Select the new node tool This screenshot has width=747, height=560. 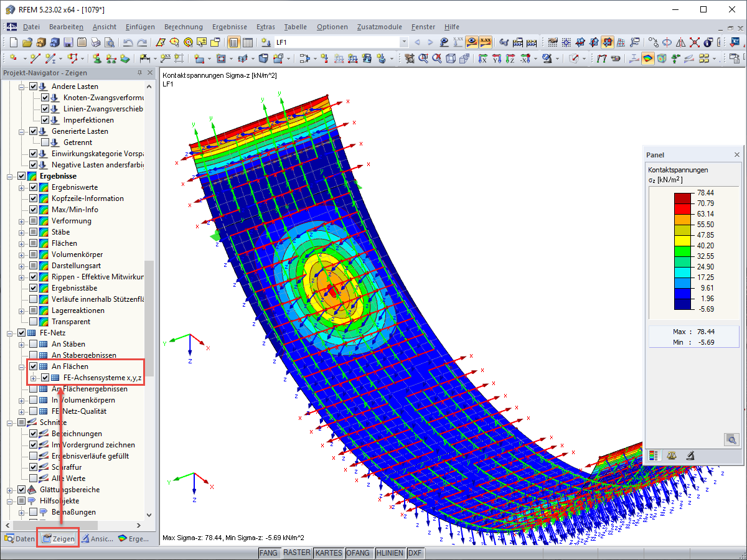click(13, 58)
